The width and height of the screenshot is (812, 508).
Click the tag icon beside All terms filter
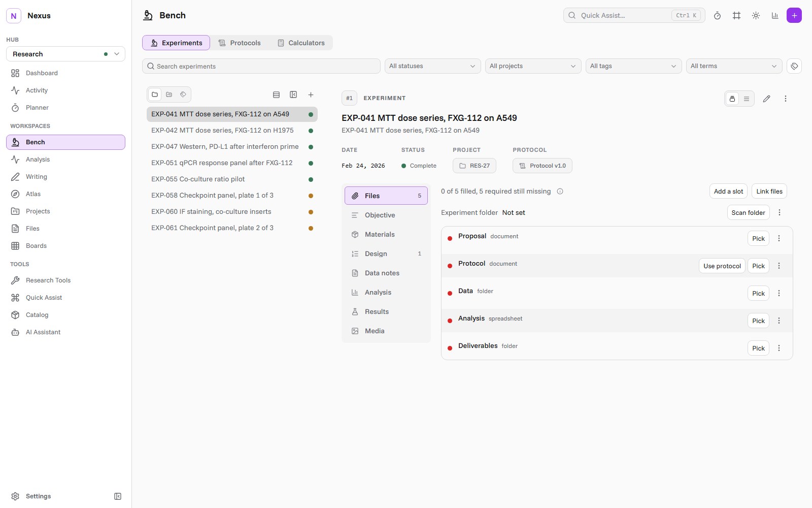point(794,66)
